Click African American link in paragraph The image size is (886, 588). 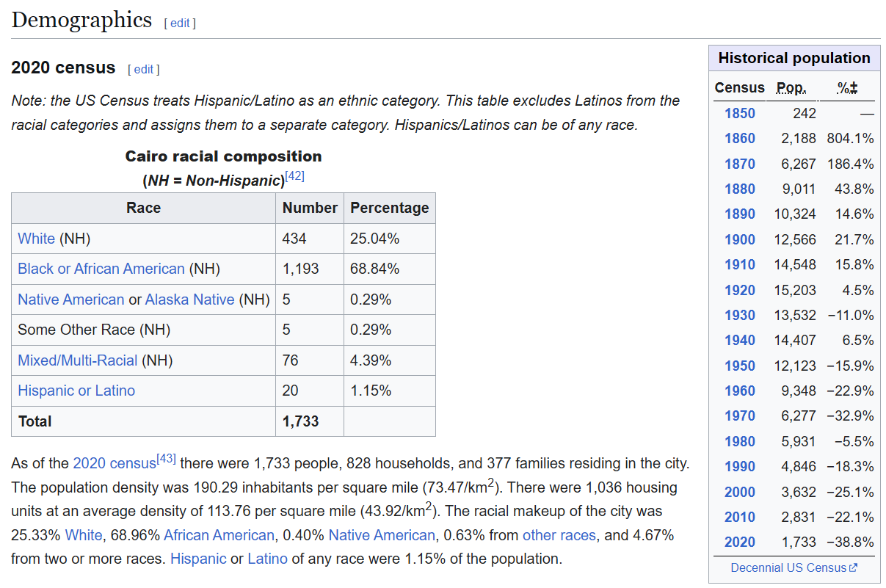tap(219, 535)
